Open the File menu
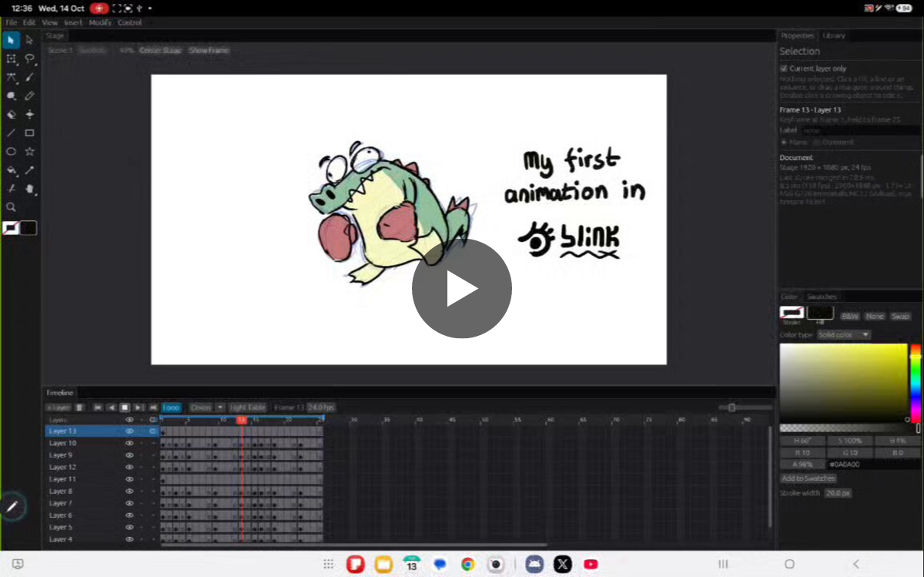Image resolution: width=924 pixels, height=577 pixels. [11, 22]
